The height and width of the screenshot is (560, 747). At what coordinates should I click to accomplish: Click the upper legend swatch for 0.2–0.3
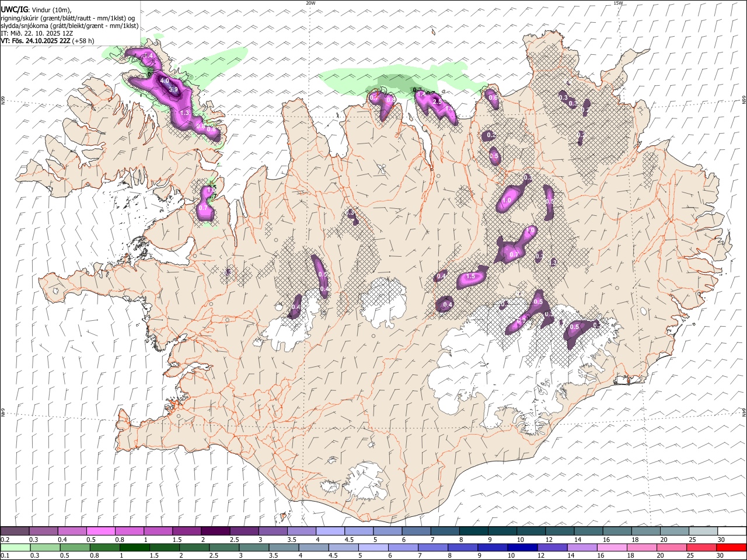[15, 531]
